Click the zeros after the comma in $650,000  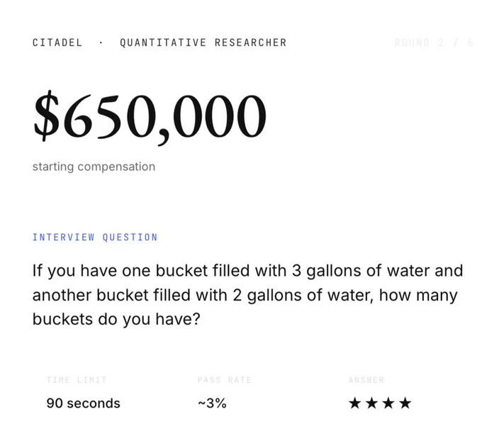219,116
